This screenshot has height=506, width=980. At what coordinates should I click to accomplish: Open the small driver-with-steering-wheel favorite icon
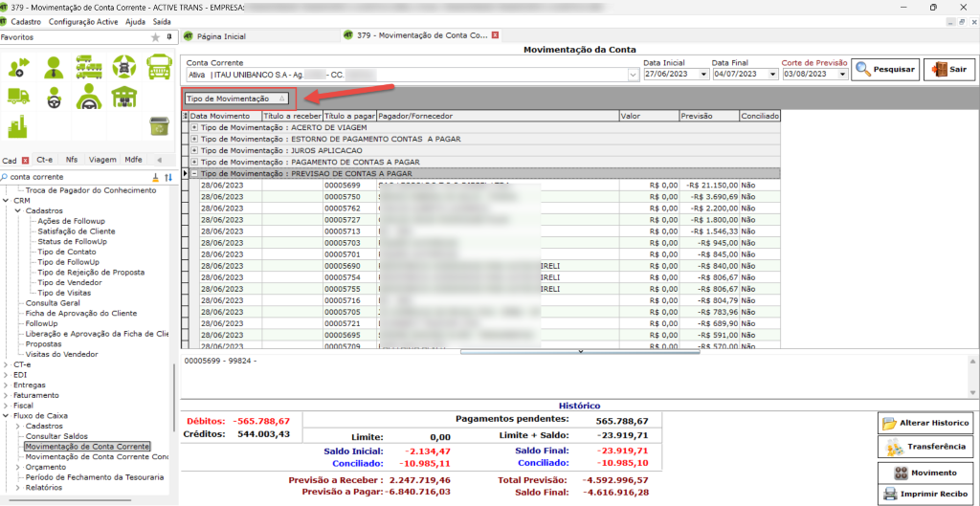[54, 97]
